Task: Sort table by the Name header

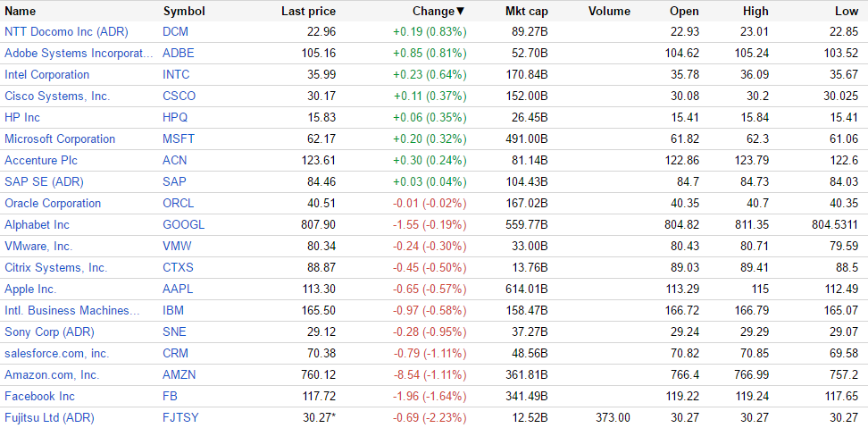Action: pyautogui.click(x=21, y=12)
